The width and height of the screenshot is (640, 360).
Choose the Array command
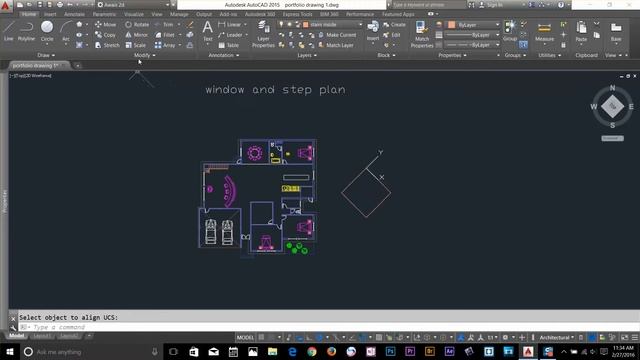click(x=165, y=45)
